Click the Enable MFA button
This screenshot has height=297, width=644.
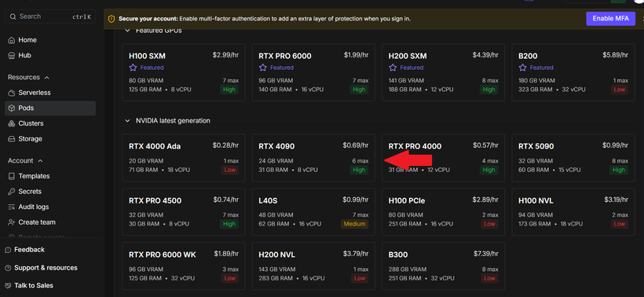[x=611, y=19]
